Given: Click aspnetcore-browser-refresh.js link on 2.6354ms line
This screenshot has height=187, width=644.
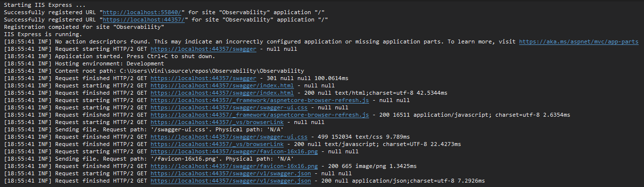Looking at the screenshot, I should tap(260, 115).
